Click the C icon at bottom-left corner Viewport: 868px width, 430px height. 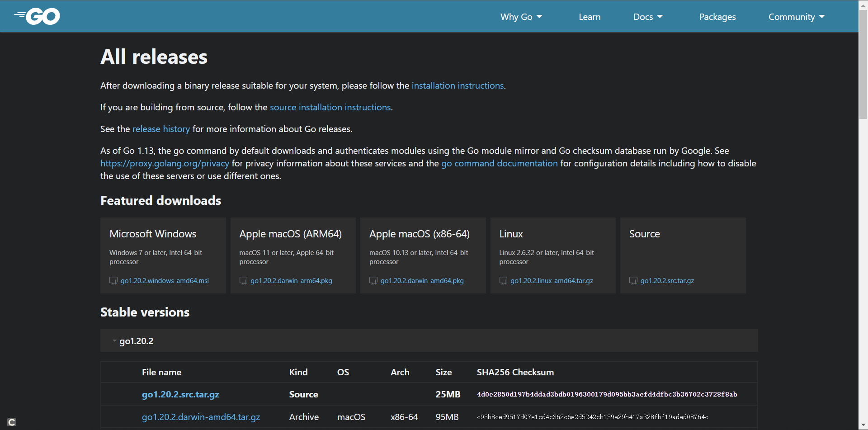(x=12, y=422)
